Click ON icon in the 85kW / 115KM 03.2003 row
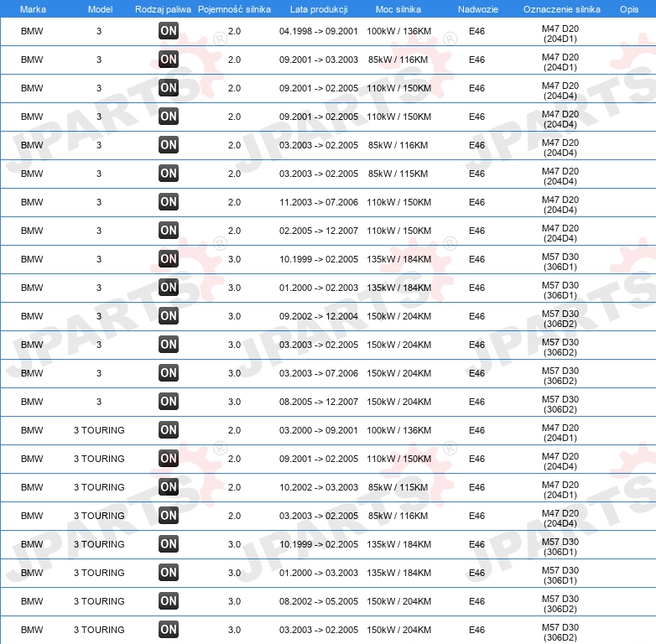 tap(169, 173)
